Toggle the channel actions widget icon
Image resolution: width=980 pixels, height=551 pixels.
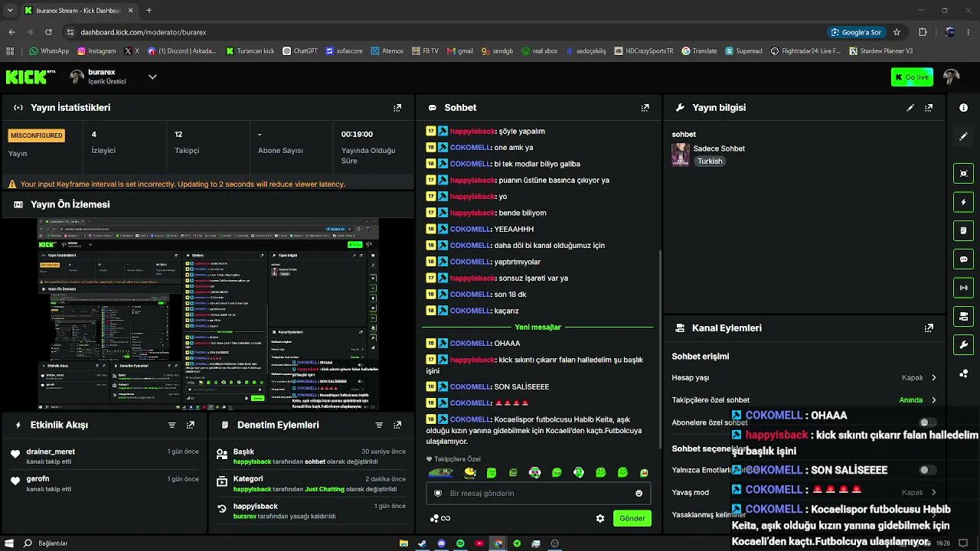[x=964, y=316]
